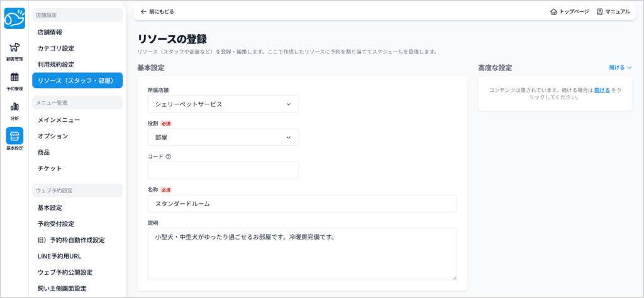Open 分析 analytics chart icon

tap(14, 108)
